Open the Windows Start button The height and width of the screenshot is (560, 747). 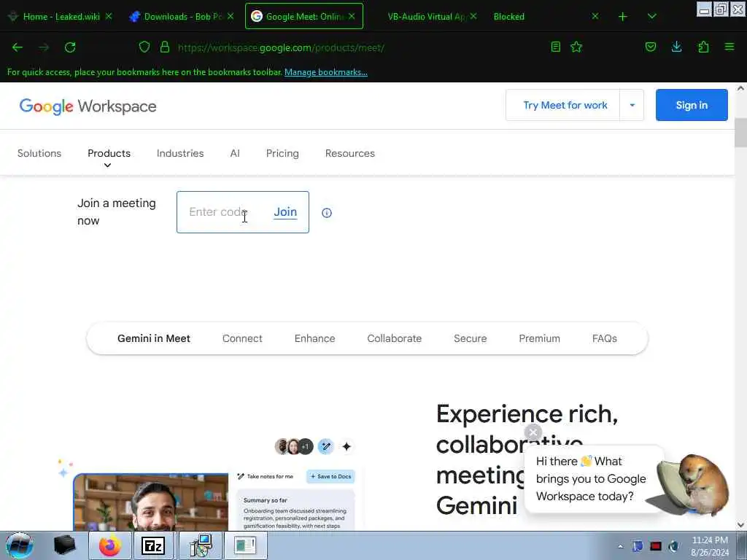[x=20, y=545]
